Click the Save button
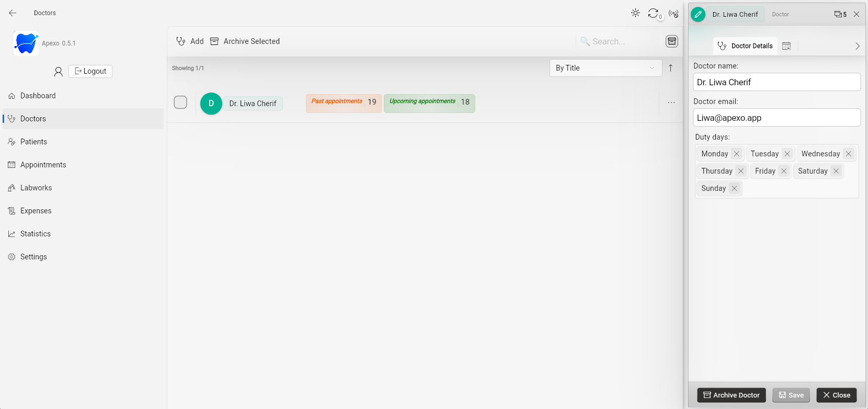This screenshot has height=409, width=868. 791,395
